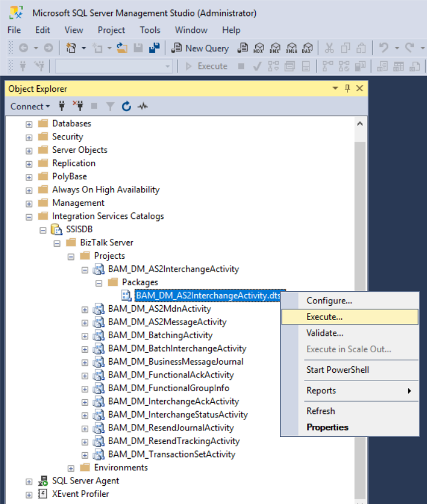Click the Connect Object Explorer plug icon
This screenshot has height=504, width=427.
[62, 106]
